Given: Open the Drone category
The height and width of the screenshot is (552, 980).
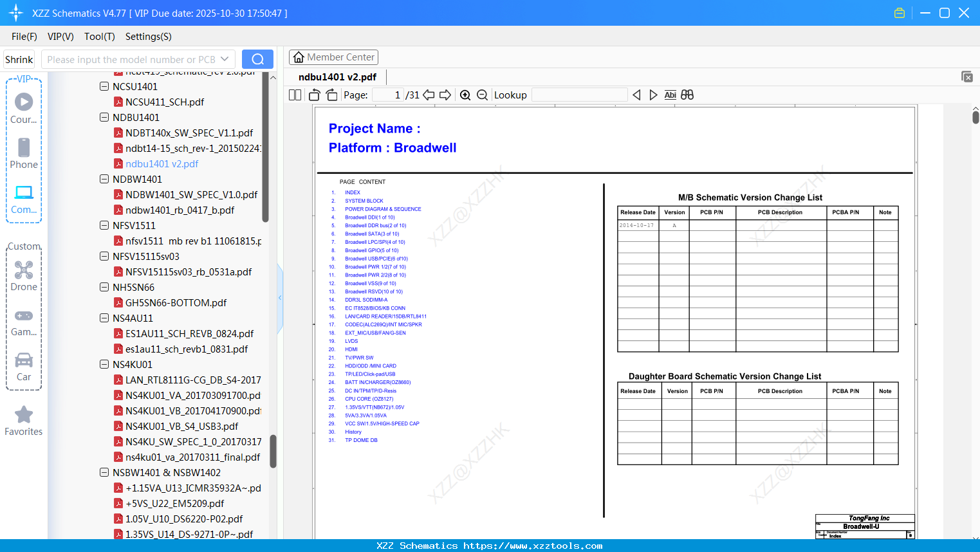Looking at the screenshot, I should pyautogui.click(x=24, y=276).
